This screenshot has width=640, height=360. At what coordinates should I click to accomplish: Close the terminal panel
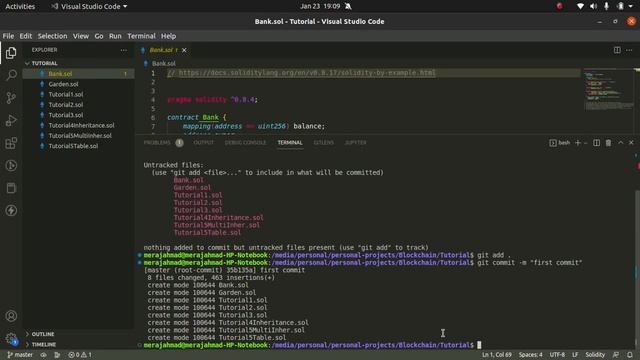click(x=631, y=142)
